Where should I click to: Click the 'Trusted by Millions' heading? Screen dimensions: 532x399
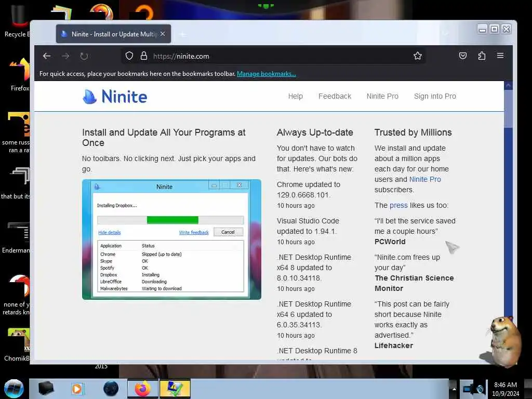tap(413, 132)
